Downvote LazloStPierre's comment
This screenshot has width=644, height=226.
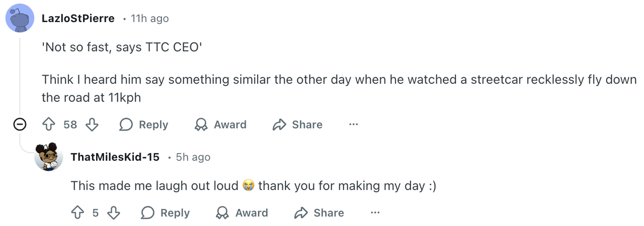(x=92, y=125)
